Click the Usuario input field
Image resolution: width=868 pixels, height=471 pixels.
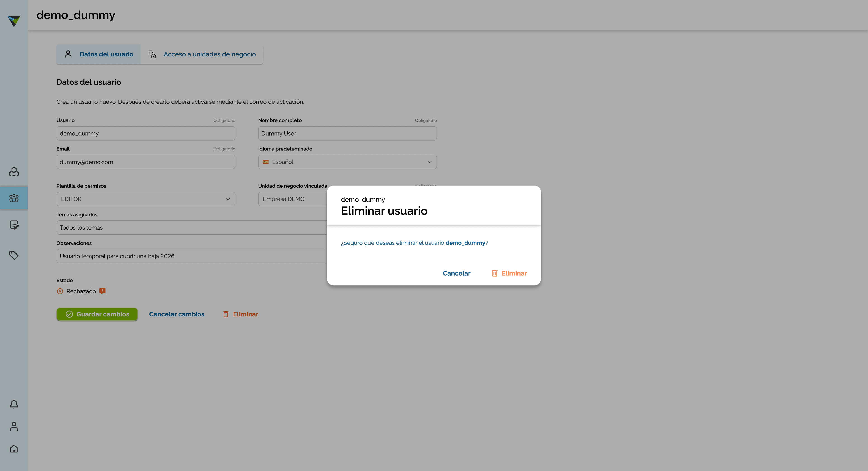pos(146,133)
